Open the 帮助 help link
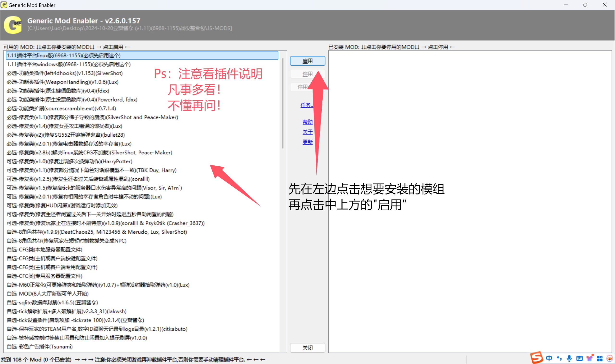This screenshot has height=364, width=615. pyautogui.click(x=307, y=122)
